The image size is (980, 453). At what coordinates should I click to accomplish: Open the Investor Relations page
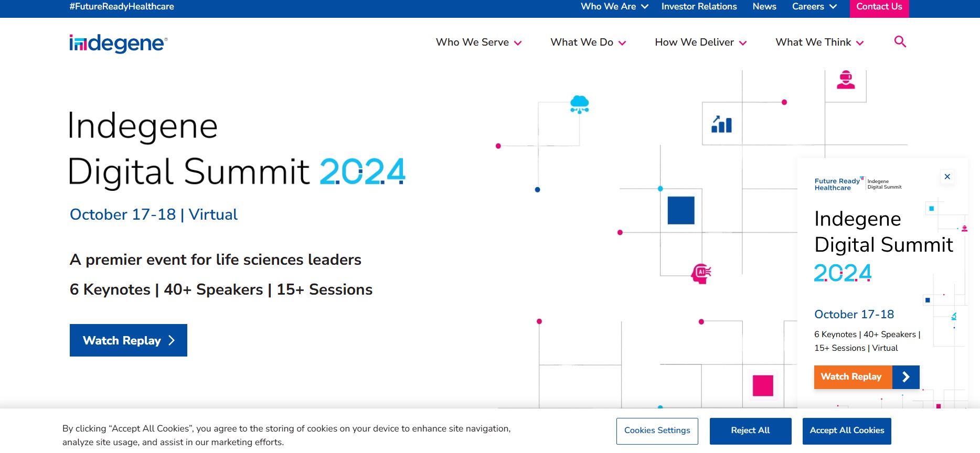699,7
